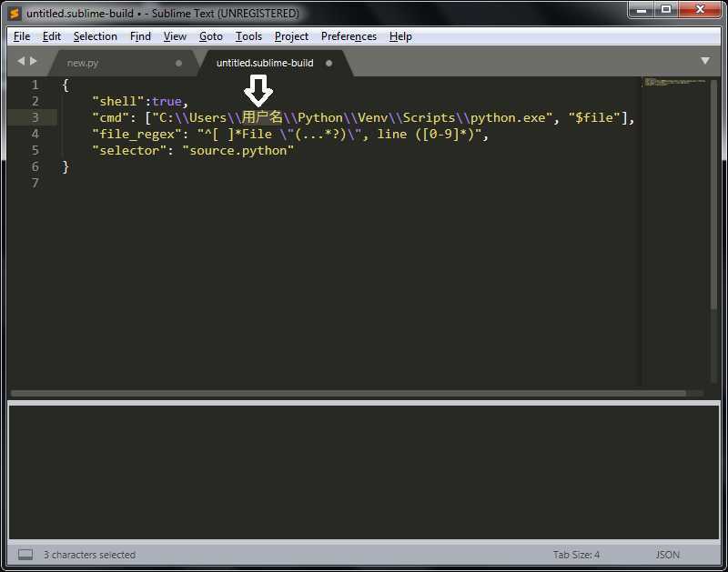Click the "3 characters selected" status text
Screen dimensions: 728x572
point(89,555)
